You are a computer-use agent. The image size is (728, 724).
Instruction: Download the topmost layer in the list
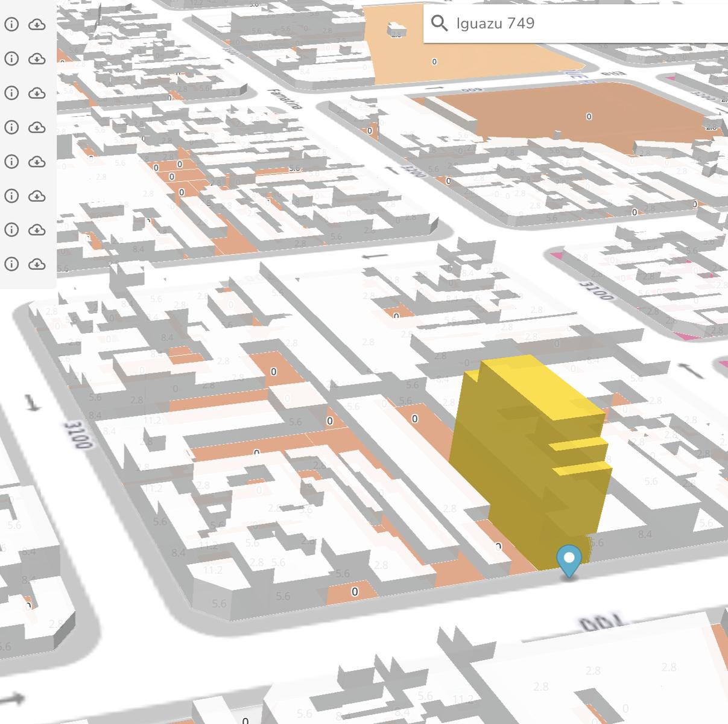(x=37, y=24)
